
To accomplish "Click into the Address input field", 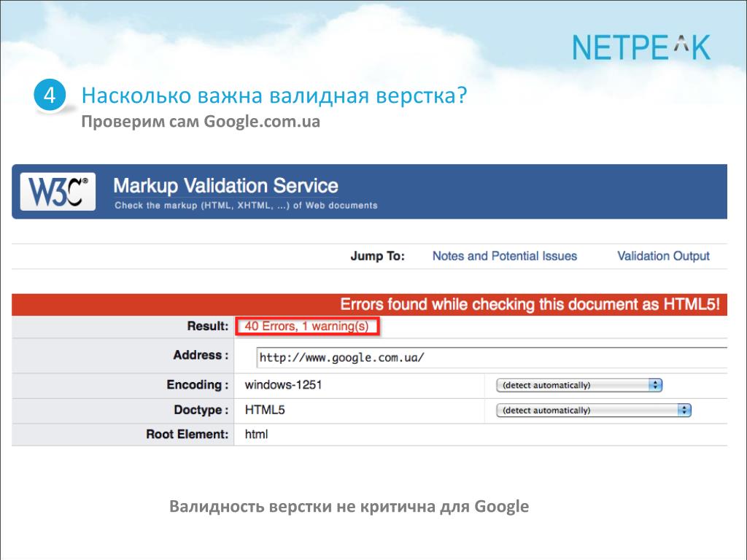I will (492, 357).
